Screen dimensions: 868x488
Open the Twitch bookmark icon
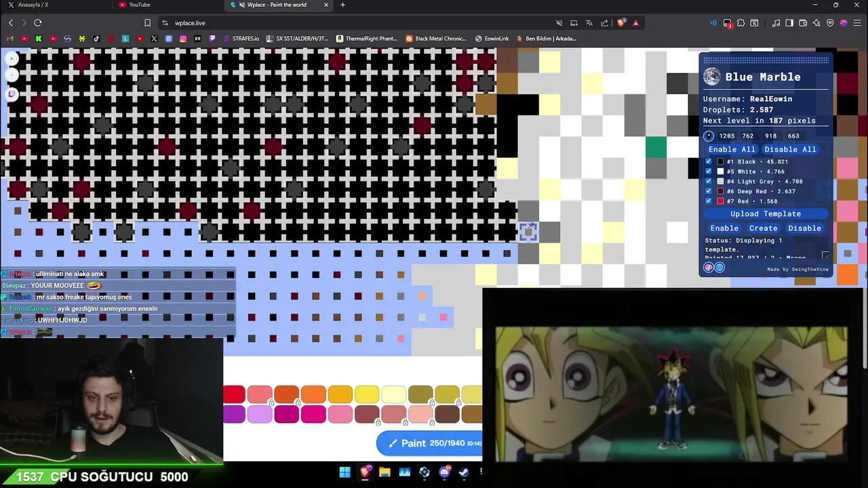[212, 39]
